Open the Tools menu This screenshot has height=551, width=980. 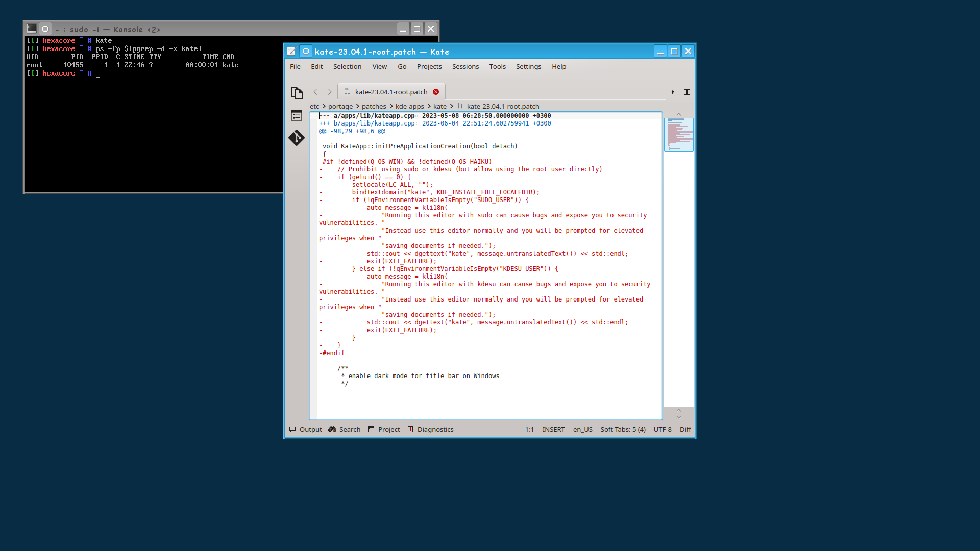[x=497, y=66]
